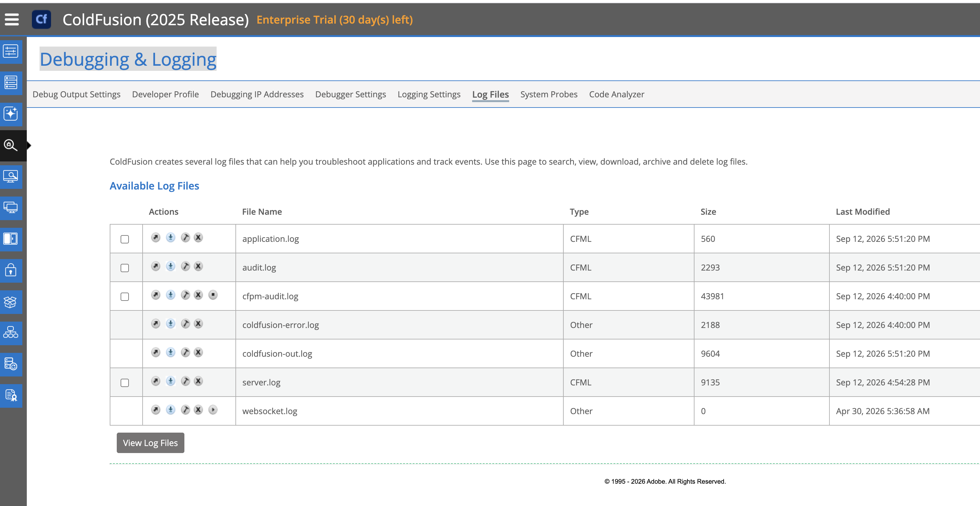The image size is (980, 506).
Task: Open the padlock Security sidebar icon
Action: [x=11, y=271]
